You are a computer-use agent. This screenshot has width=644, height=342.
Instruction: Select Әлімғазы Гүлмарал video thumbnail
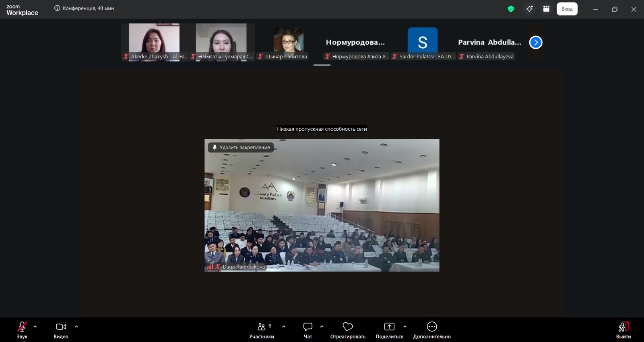(221, 42)
